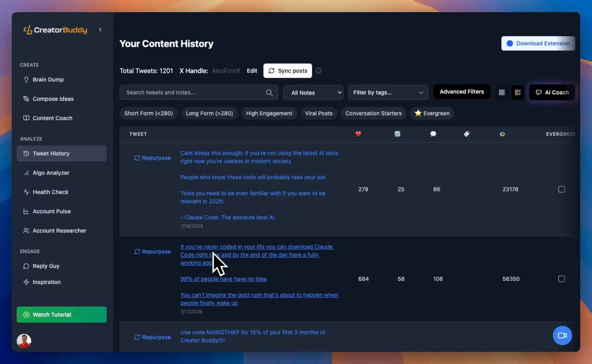592x364 pixels.
Task: Apply the Conversation Starters filter chip
Action: point(373,113)
